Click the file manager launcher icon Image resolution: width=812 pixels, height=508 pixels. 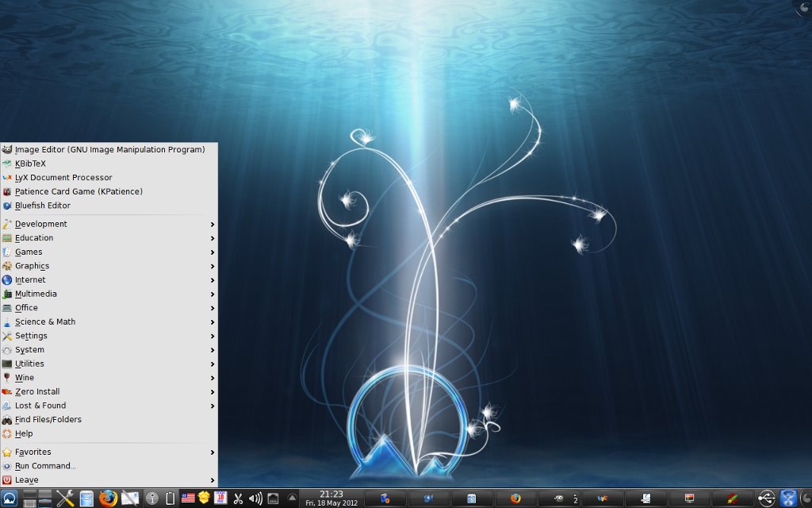tap(86, 498)
